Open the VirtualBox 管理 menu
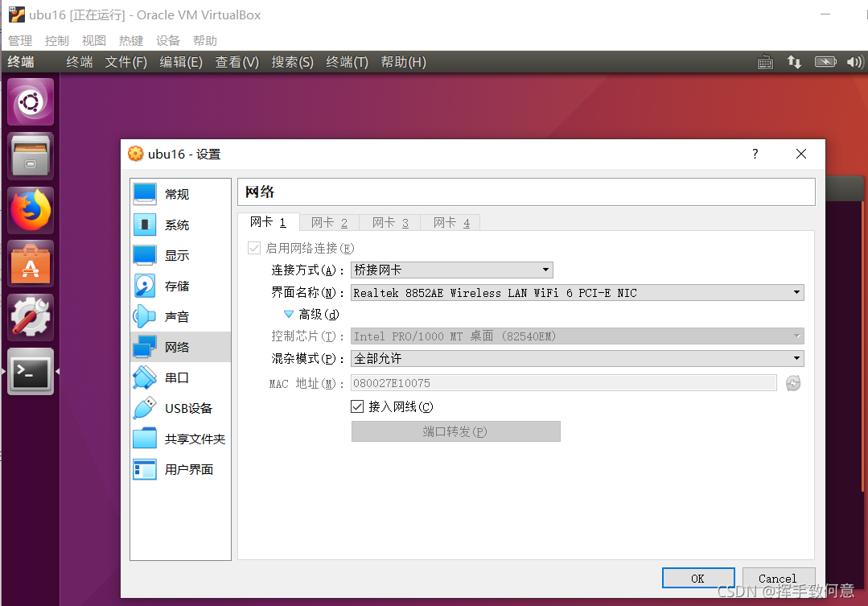868x606 pixels. click(x=20, y=40)
